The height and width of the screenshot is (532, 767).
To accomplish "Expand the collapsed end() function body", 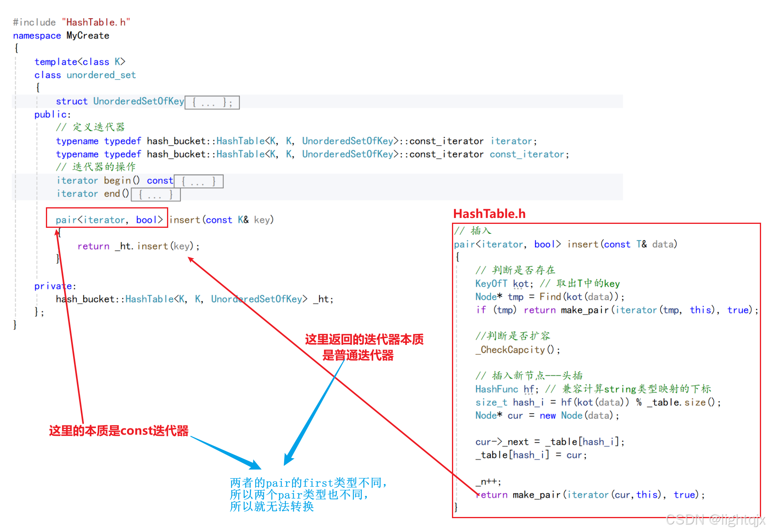I will (156, 195).
